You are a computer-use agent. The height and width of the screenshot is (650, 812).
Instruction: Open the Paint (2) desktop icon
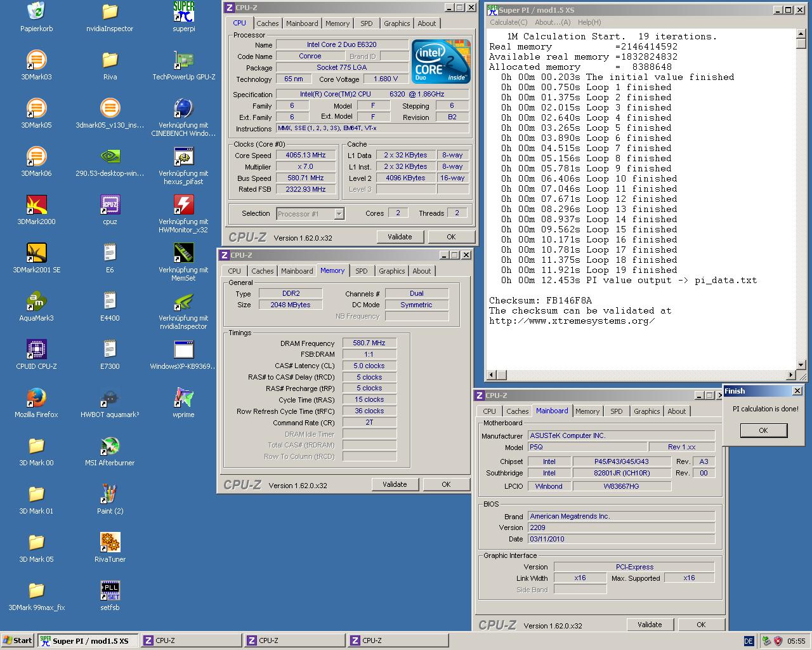[110, 494]
